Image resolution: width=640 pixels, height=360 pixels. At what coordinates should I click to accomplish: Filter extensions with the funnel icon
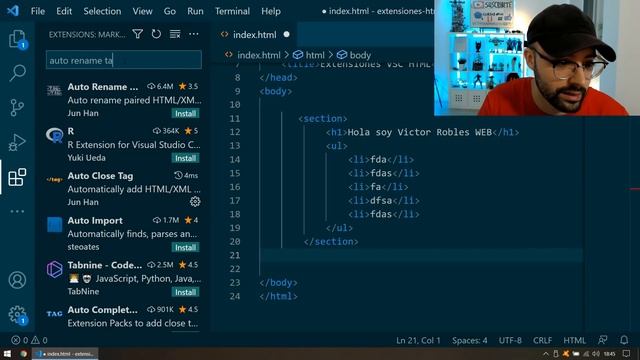click(x=138, y=34)
